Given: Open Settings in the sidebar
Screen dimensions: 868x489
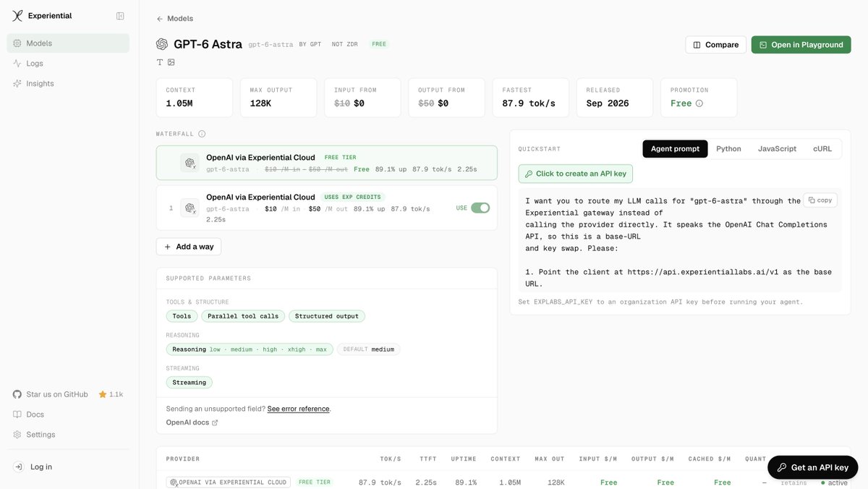Looking at the screenshot, I should (x=68, y=435).
